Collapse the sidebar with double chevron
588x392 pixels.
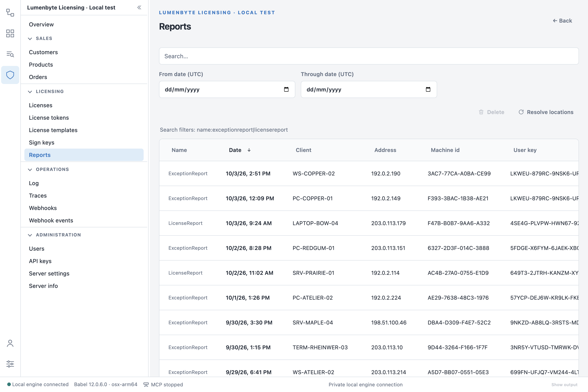pyautogui.click(x=139, y=7)
